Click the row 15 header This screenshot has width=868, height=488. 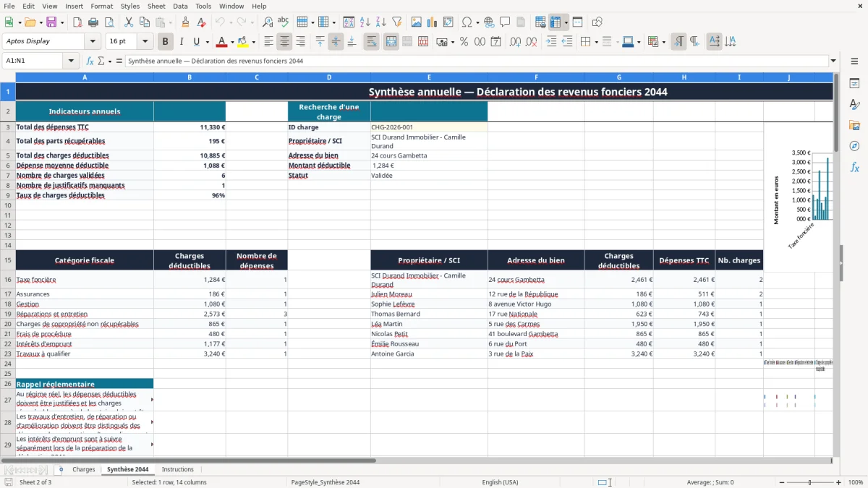click(x=8, y=260)
